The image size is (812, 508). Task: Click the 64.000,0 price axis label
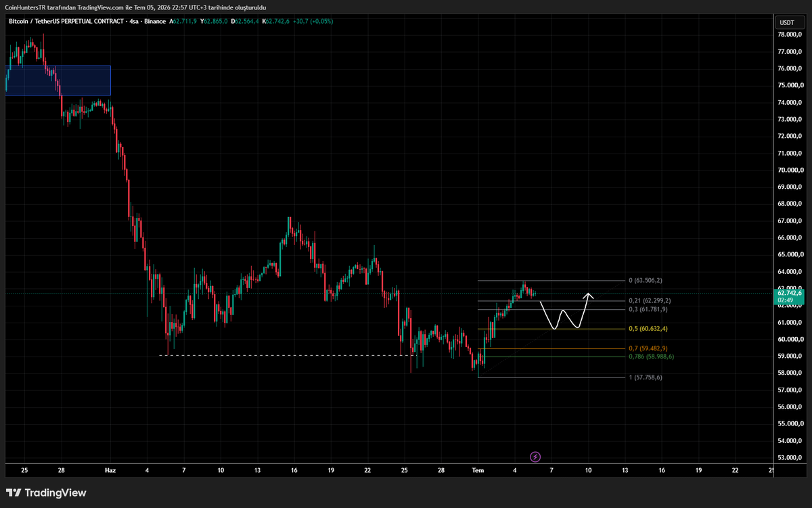tap(790, 271)
